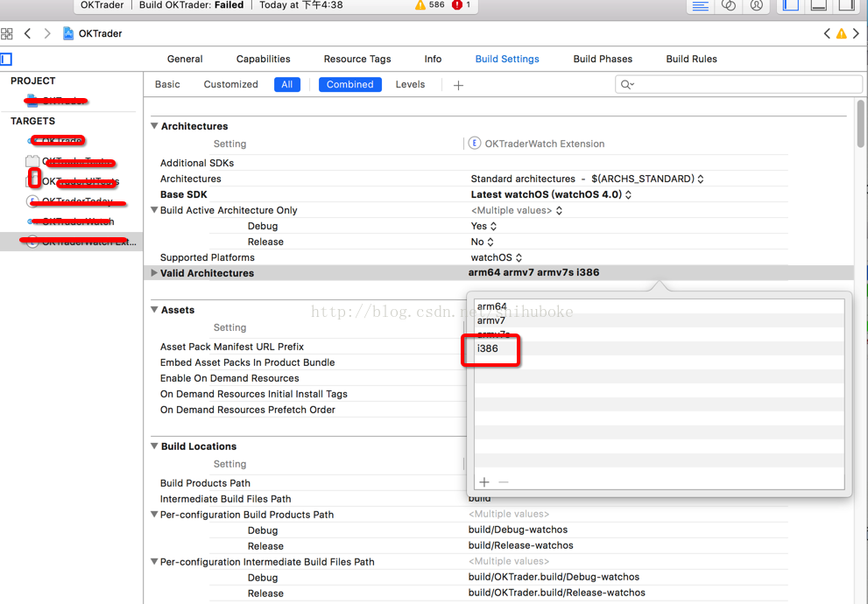Click Enable On Demand Resources setting

point(229,378)
